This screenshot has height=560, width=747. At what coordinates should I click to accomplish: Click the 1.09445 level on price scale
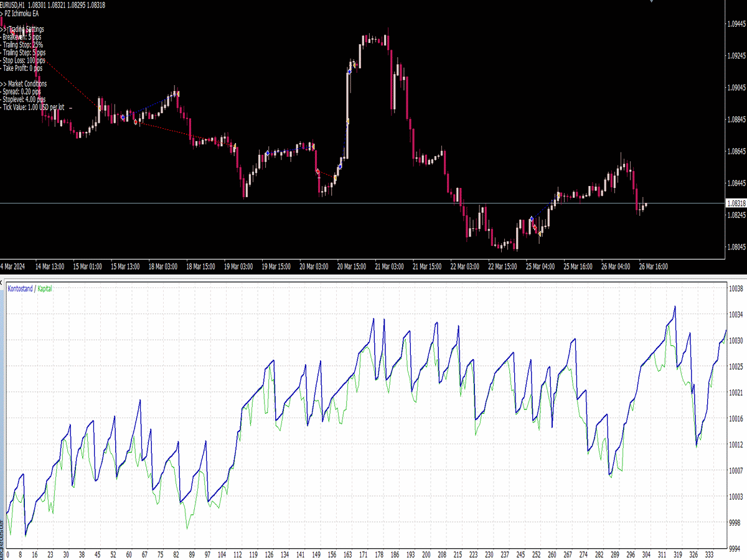[x=736, y=24]
